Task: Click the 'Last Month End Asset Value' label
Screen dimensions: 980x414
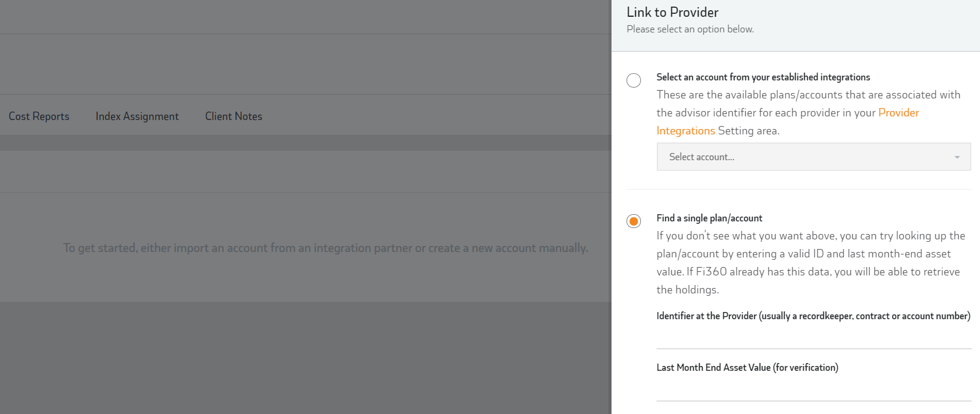Action: (747, 368)
